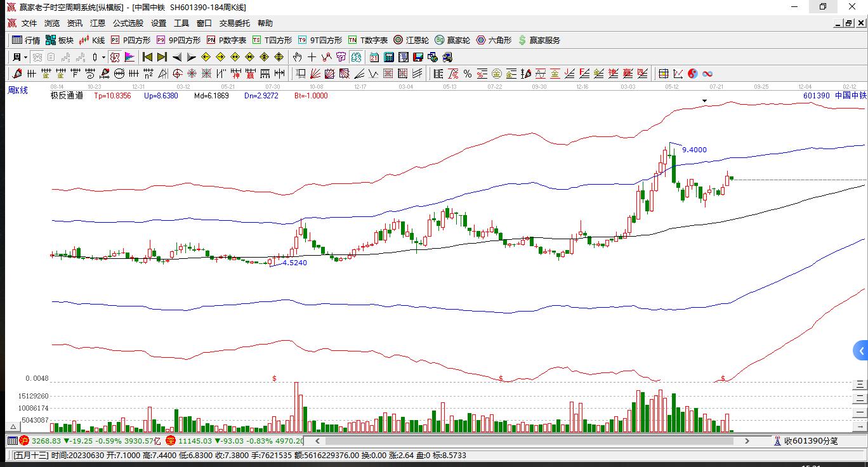The width and height of the screenshot is (868, 467).
Task: Click the blue-red infinity loop icon
Action: pyautogui.click(x=707, y=74)
